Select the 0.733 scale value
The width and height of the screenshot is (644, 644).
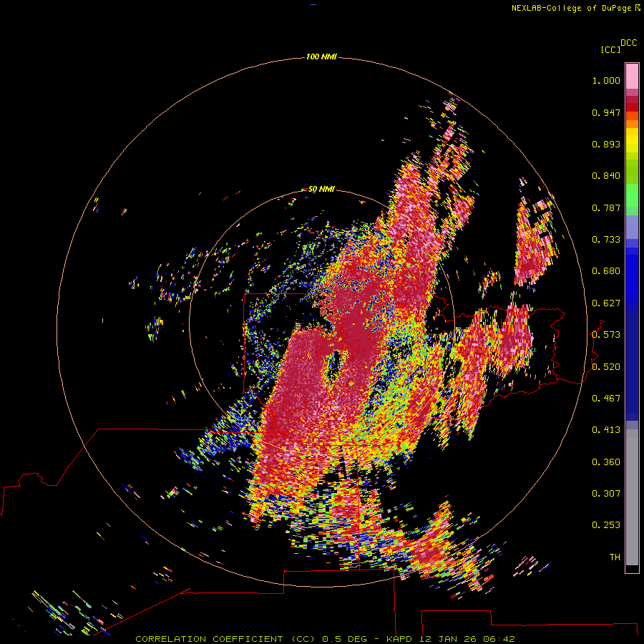tap(606, 240)
